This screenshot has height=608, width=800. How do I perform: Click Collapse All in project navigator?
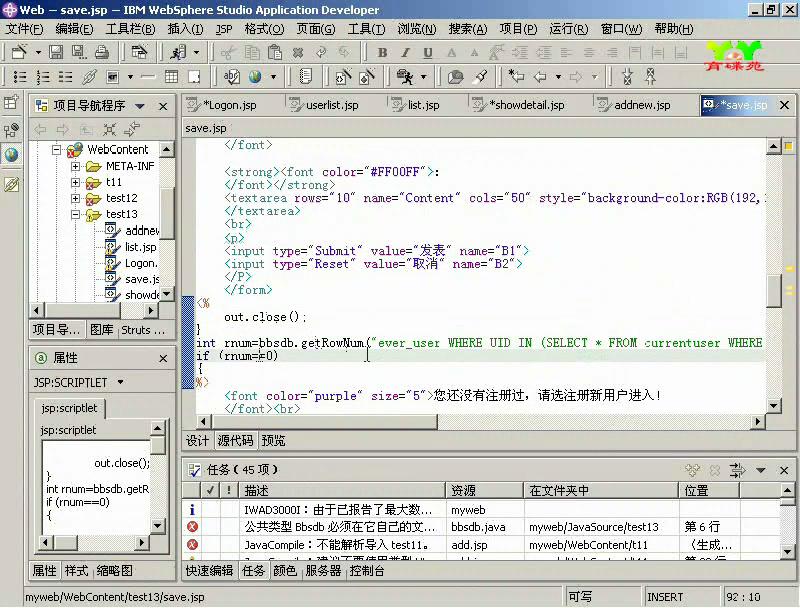pos(109,130)
